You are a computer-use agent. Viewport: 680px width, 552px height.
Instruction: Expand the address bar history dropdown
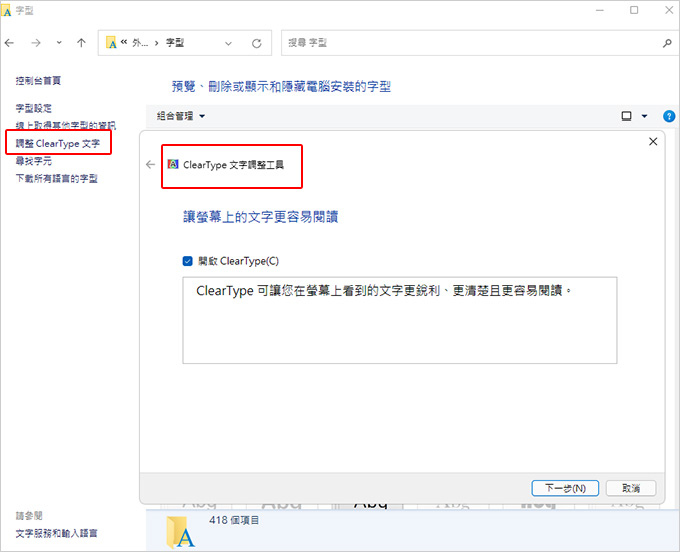point(228,43)
